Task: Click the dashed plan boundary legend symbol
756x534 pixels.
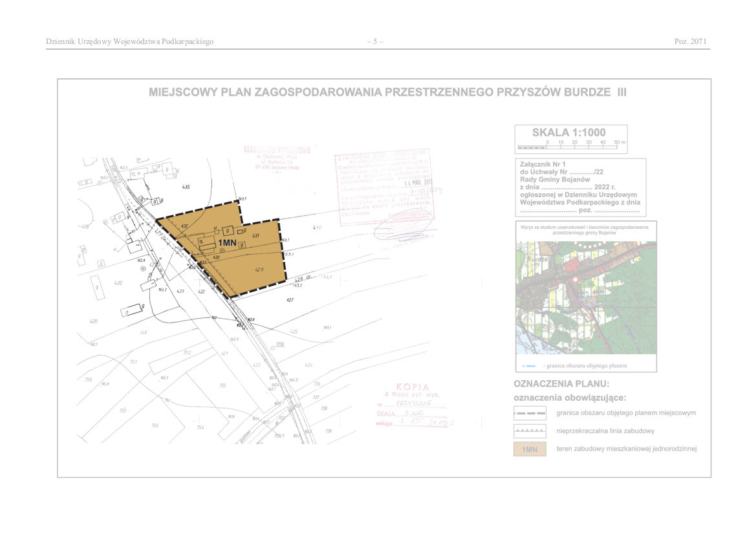Action: click(x=530, y=412)
